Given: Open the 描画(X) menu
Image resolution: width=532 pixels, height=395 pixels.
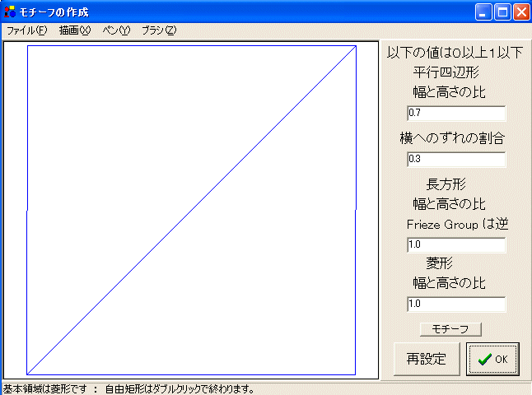Looking at the screenshot, I should pyautogui.click(x=75, y=30).
